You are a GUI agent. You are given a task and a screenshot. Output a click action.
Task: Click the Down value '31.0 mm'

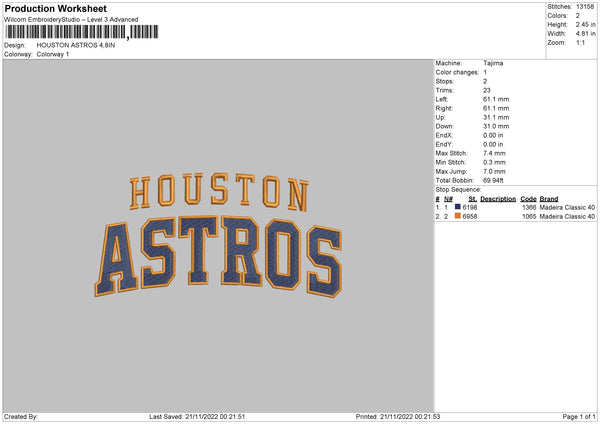point(496,126)
